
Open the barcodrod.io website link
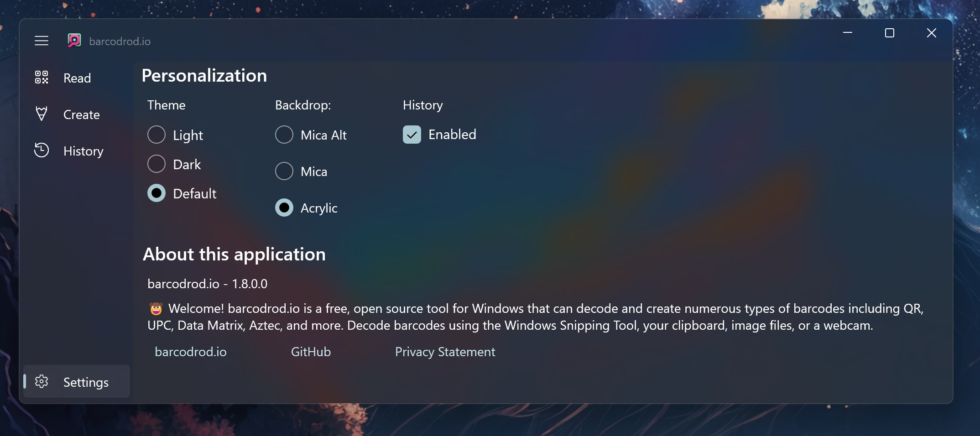[x=191, y=352]
